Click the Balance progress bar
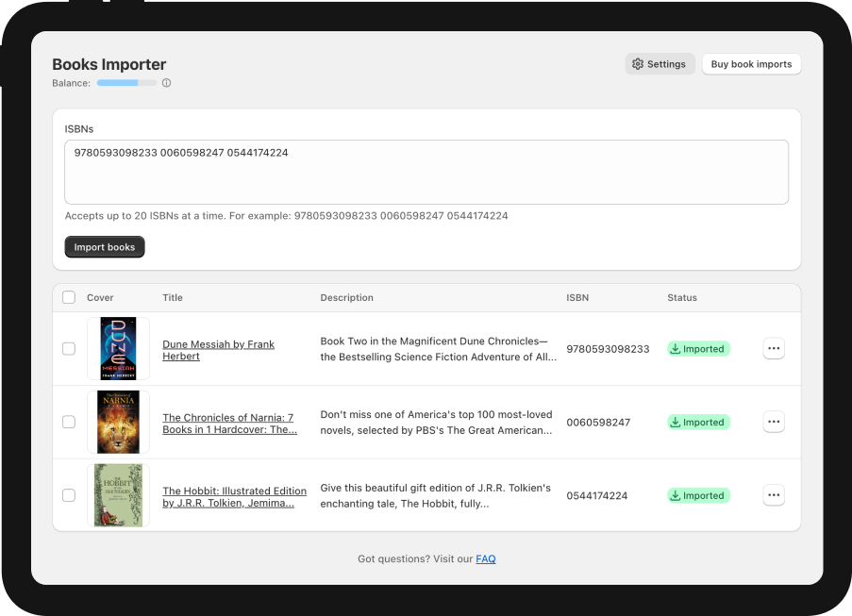Screen dimensions: 852x616 pyautogui.click(x=126, y=83)
